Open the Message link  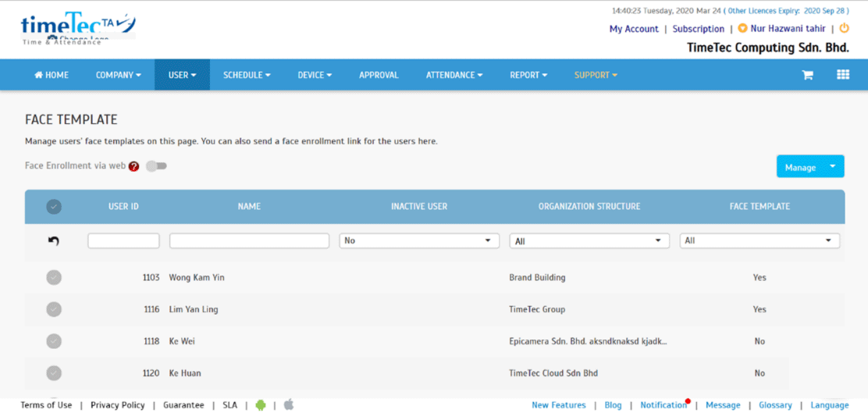point(723,405)
